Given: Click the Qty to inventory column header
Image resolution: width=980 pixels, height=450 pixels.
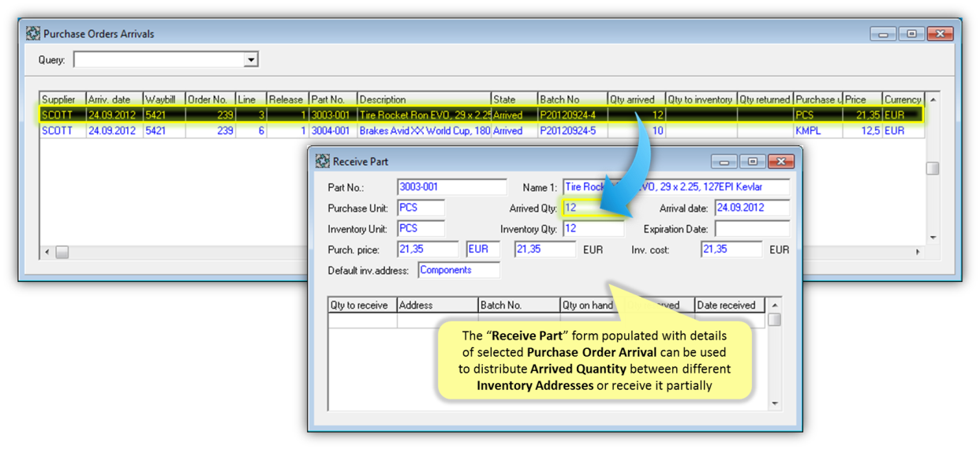Looking at the screenshot, I should 701,99.
